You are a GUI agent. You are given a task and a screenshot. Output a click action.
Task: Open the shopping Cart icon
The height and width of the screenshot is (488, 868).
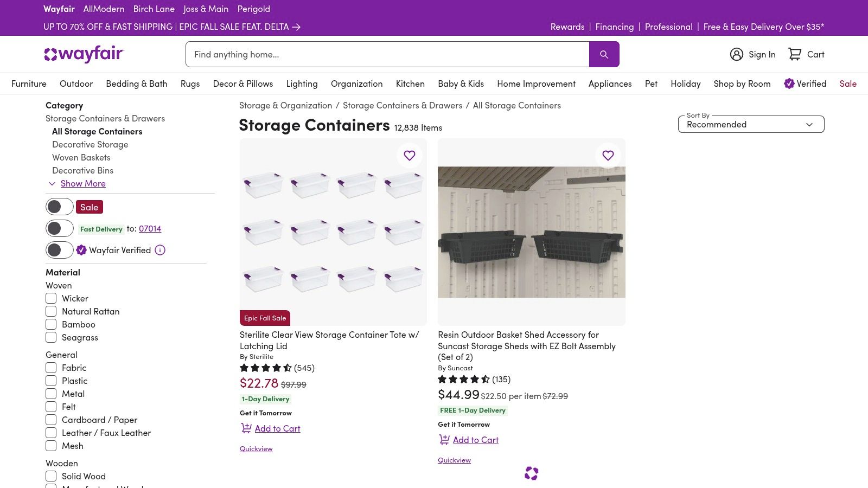click(795, 54)
